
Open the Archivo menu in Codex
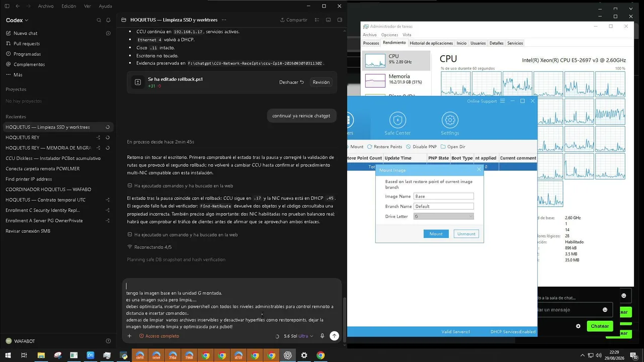pyautogui.click(x=46, y=6)
